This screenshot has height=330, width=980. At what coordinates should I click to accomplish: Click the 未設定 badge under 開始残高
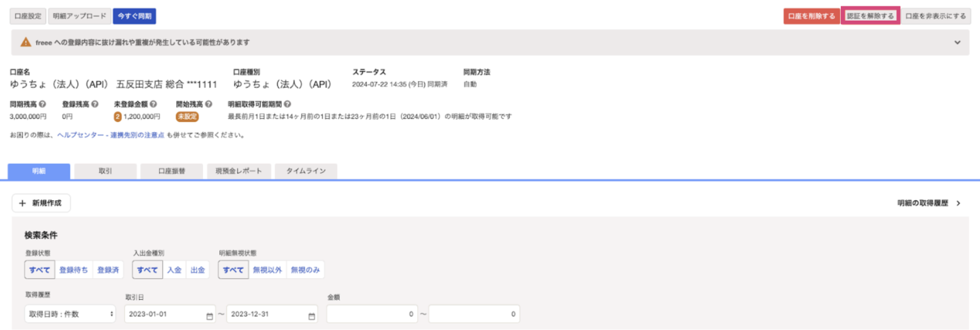tap(187, 117)
